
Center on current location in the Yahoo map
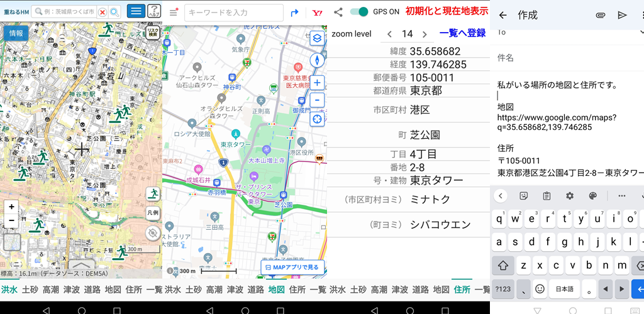317,119
